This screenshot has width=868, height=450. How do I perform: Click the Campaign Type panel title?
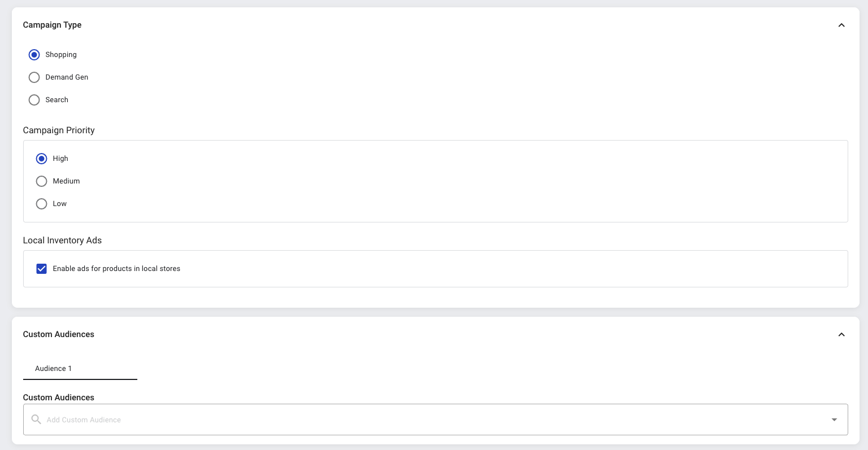[x=52, y=25]
